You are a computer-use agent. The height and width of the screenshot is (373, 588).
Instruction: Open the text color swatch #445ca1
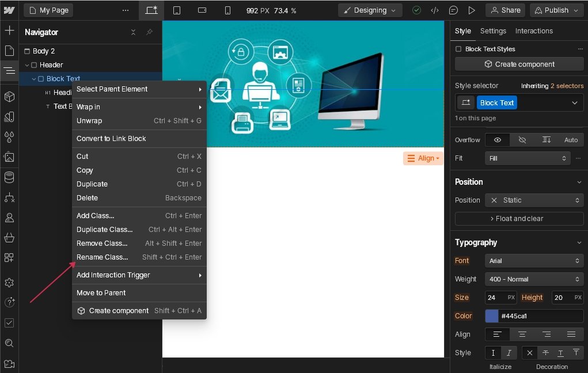[x=492, y=316]
